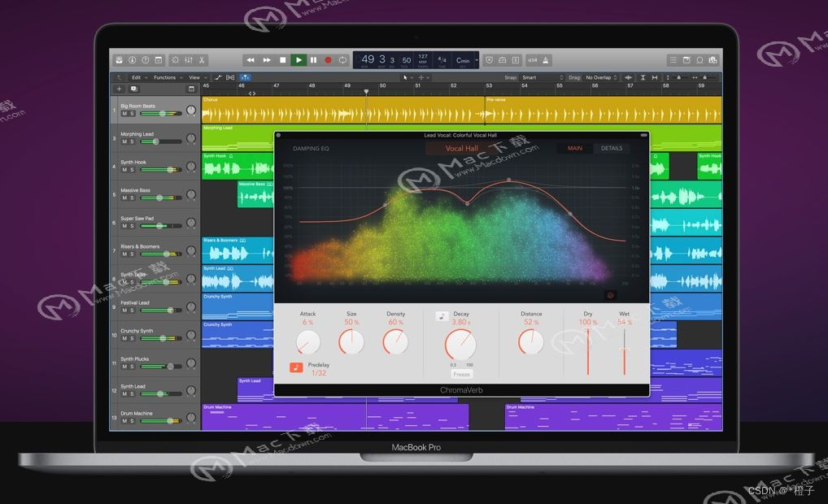Open List Editors icon
Screen dimensions: 828x504
click(x=673, y=60)
